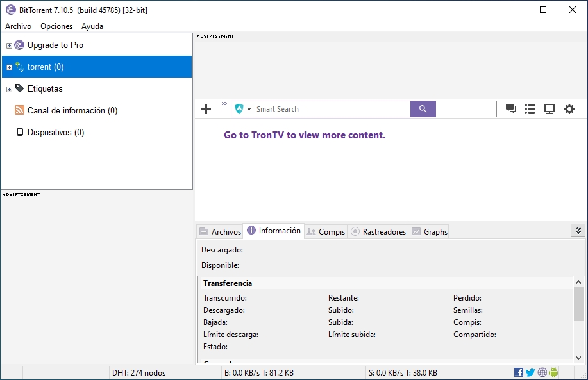Click the Android icon in status bar

[553, 372]
